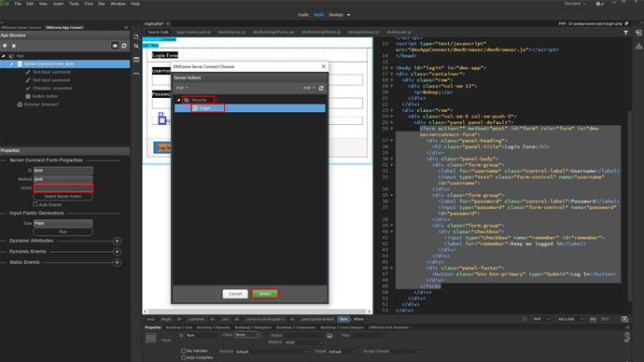Enable the Auto Complete checkbox
Viewport: 644px width, 362px height.
[183, 357]
